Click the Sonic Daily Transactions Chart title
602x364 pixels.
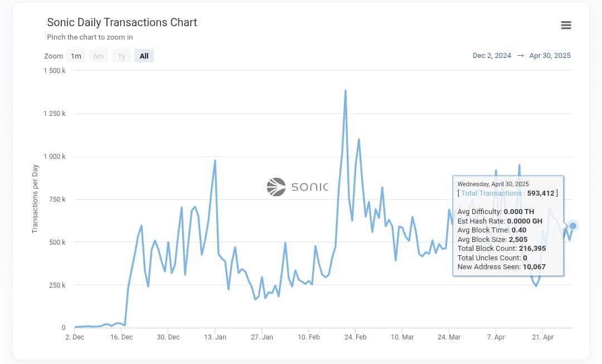pos(122,22)
